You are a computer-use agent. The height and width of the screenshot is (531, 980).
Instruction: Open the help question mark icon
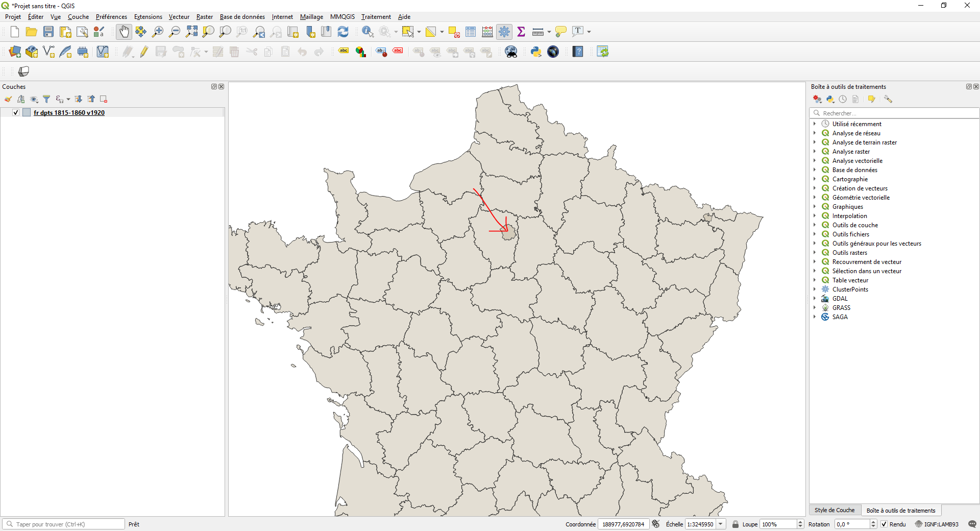click(578, 52)
